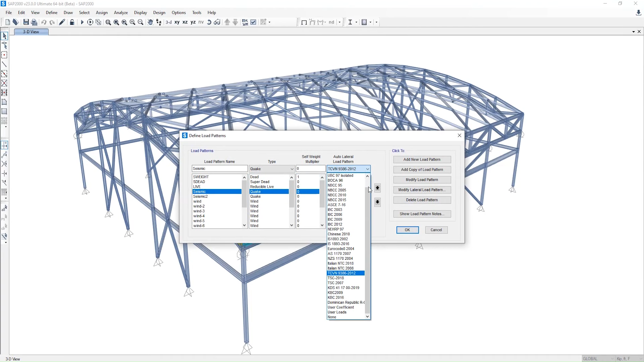This screenshot has height=362, width=644.
Task: Choose User Coefficient from the list
Action: pyautogui.click(x=345, y=307)
